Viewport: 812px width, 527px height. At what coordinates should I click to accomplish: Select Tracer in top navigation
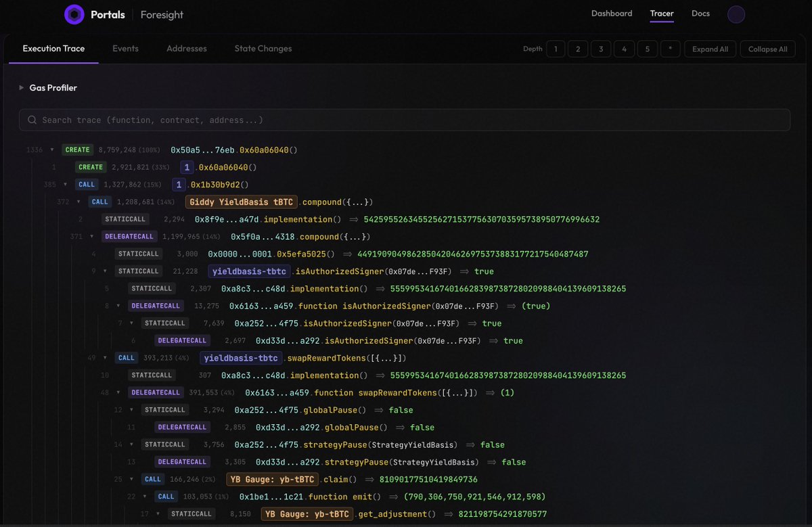(x=662, y=14)
